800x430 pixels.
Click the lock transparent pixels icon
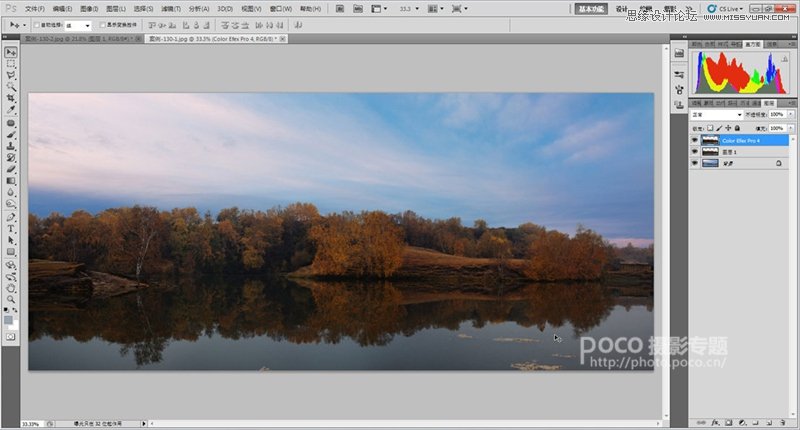tap(710, 128)
